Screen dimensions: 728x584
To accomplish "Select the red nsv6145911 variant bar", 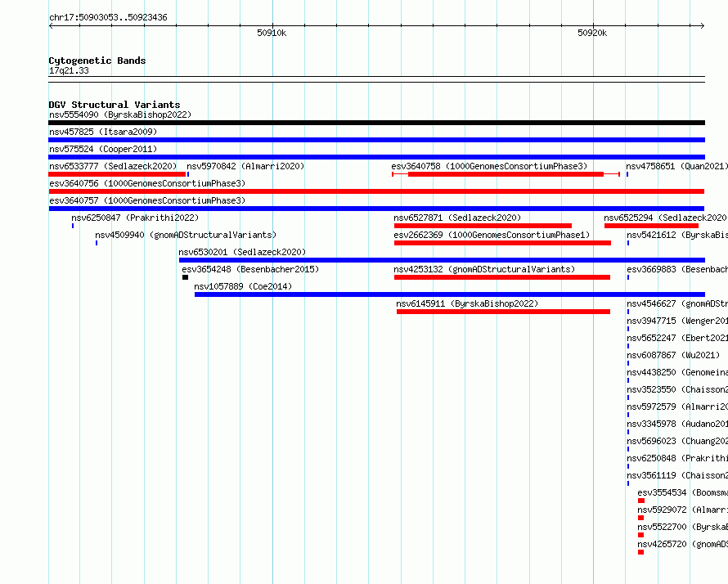I will [x=503, y=312].
